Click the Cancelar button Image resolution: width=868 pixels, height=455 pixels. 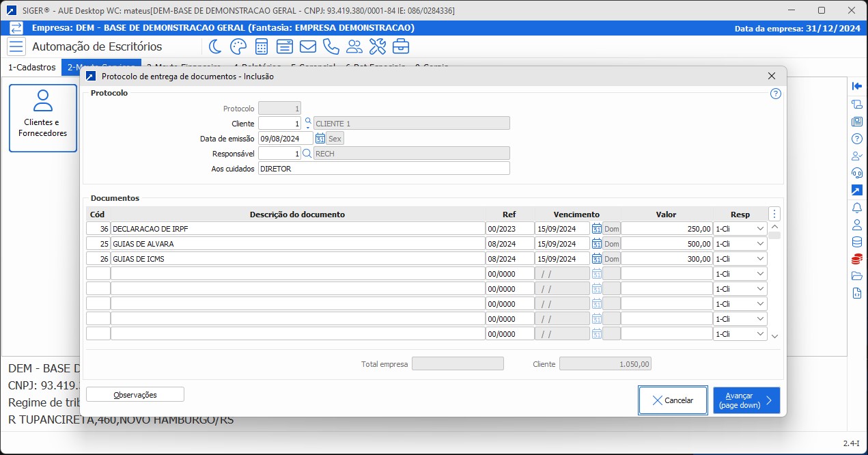(x=673, y=400)
